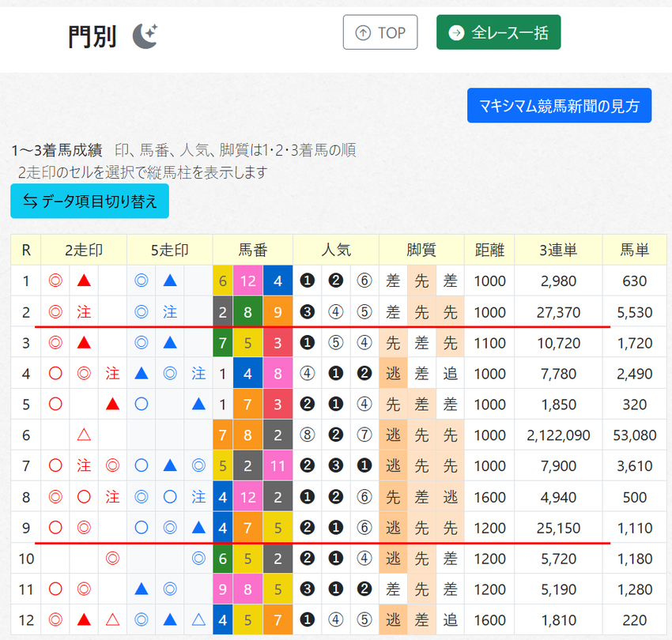Viewport: 672px width, 640px height.
Task: Click race 2 popularity ❸ icon
Action: click(x=308, y=312)
